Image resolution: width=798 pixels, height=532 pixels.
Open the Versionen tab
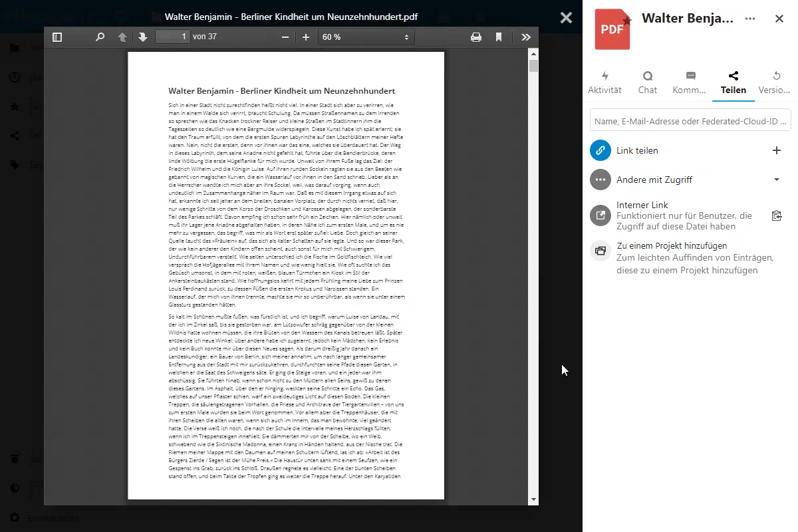coord(775,83)
